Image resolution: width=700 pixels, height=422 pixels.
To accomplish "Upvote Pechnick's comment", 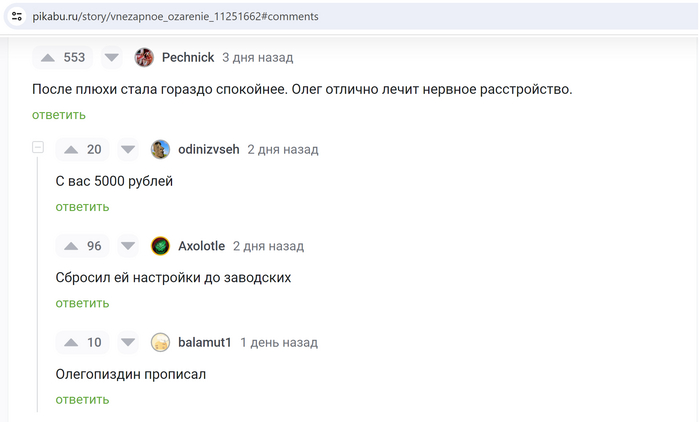I will (47, 57).
